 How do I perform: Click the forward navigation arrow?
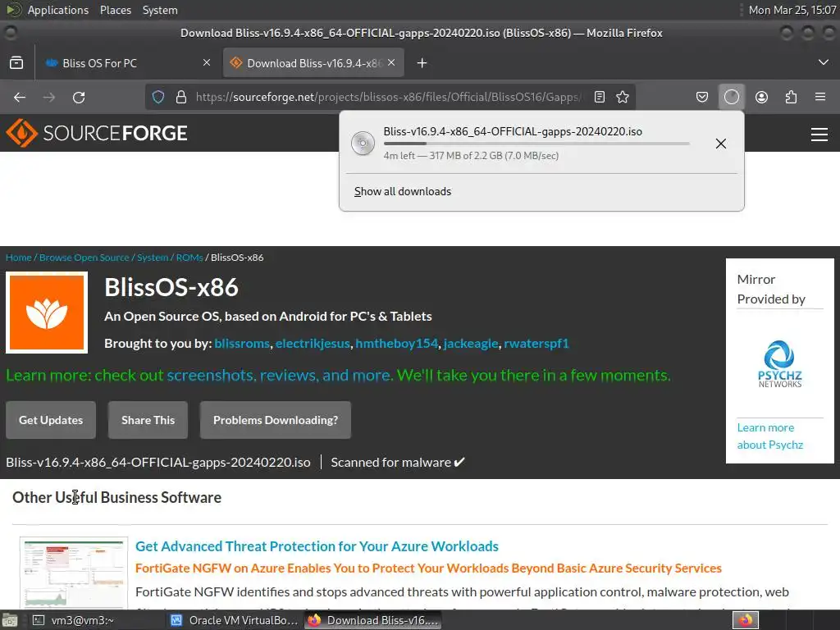[48, 97]
